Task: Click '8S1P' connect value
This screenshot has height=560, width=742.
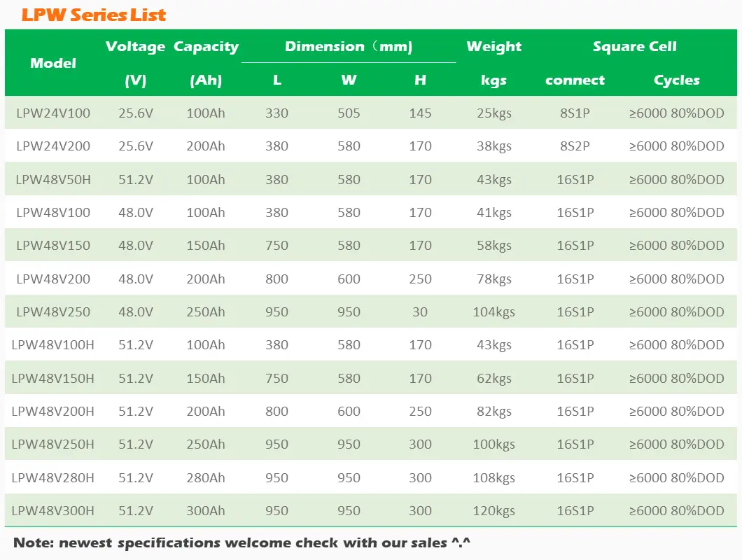Action: 575,113
